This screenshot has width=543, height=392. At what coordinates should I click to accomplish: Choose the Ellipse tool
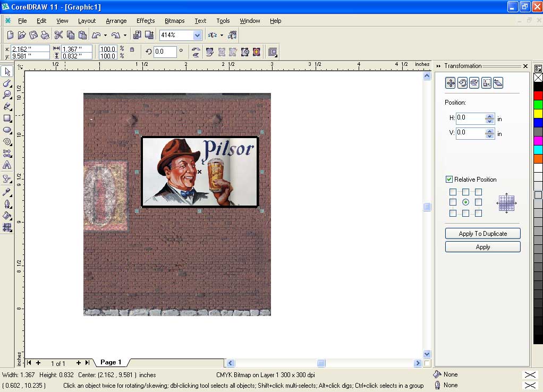click(x=7, y=130)
